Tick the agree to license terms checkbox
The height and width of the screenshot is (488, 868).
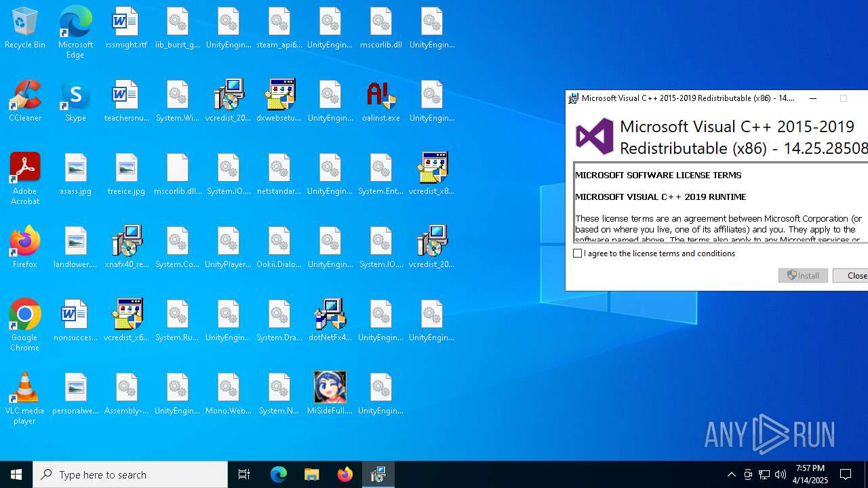[578, 253]
